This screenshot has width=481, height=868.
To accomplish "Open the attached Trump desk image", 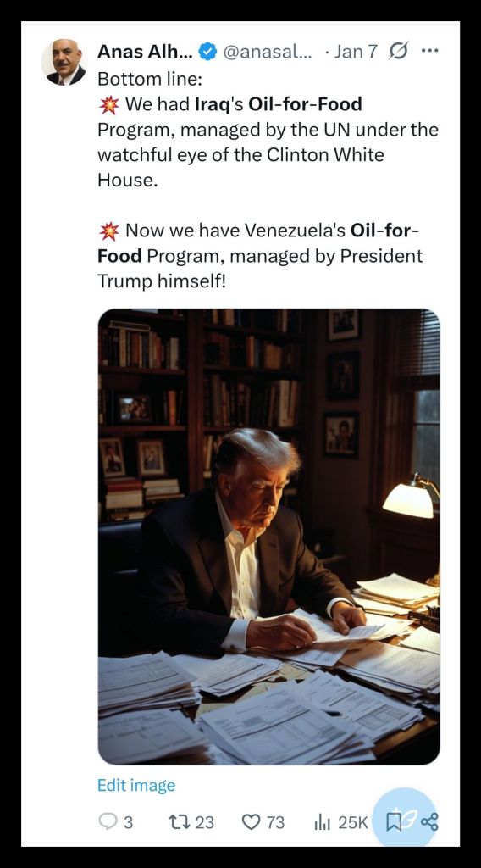I will click(x=268, y=537).
